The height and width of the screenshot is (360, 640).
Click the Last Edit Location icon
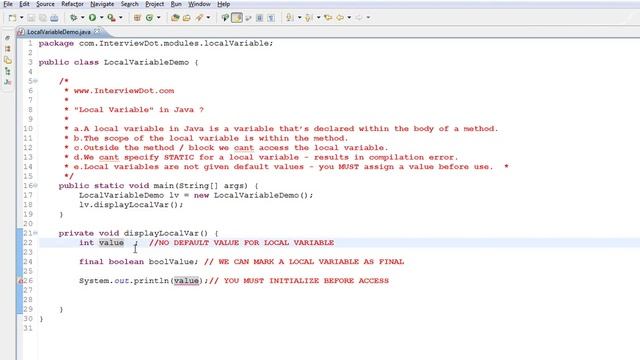[x=328, y=18]
